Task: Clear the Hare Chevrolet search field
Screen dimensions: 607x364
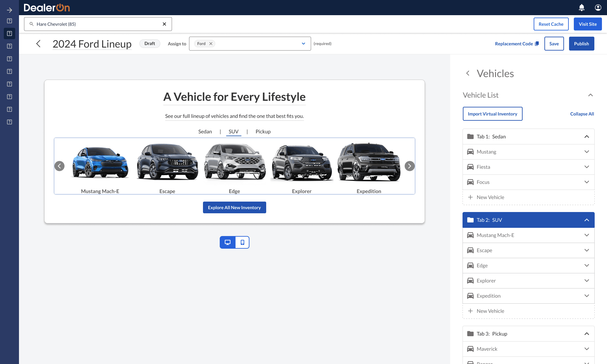Action: tap(164, 24)
